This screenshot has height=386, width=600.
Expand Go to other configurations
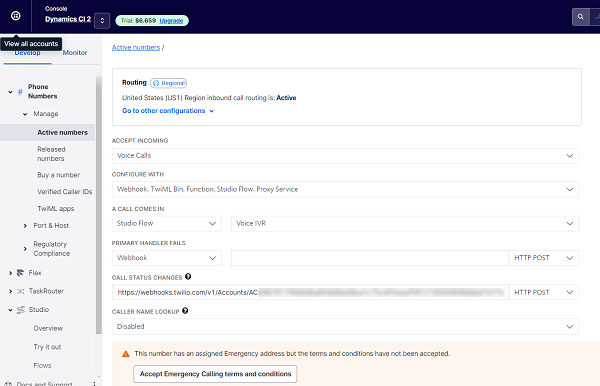168,111
